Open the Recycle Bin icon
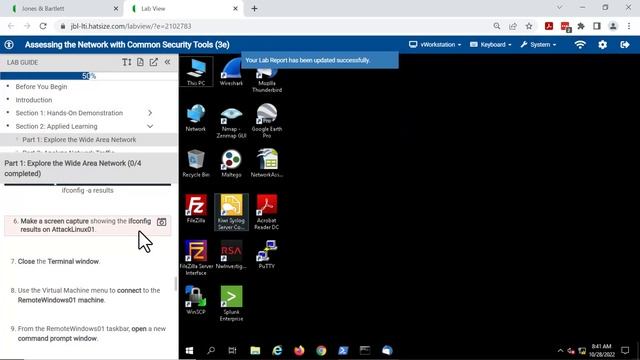Screen dimensions: 640x360 [x=196, y=164]
